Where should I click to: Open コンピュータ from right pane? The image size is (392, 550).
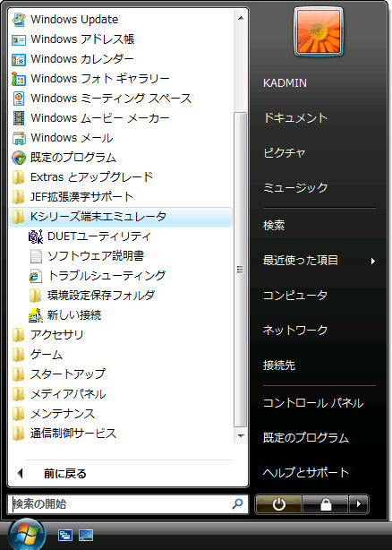tap(295, 296)
